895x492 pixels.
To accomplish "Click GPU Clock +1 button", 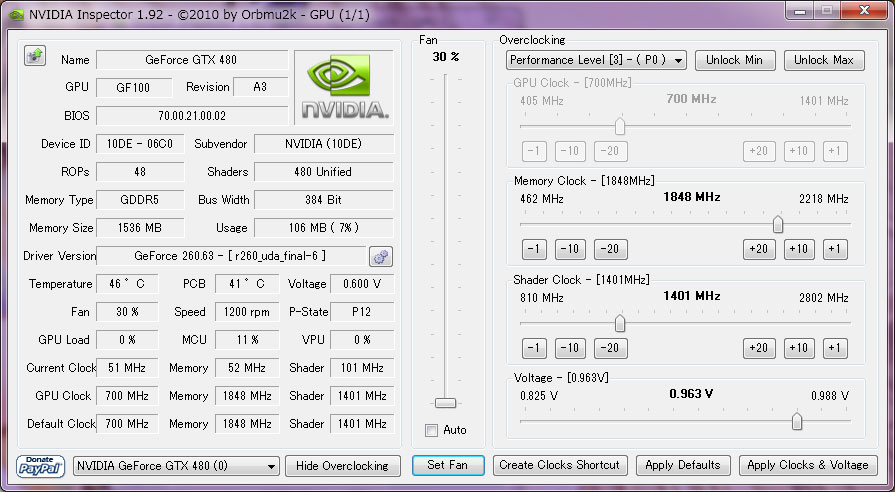I will tap(835, 151).
